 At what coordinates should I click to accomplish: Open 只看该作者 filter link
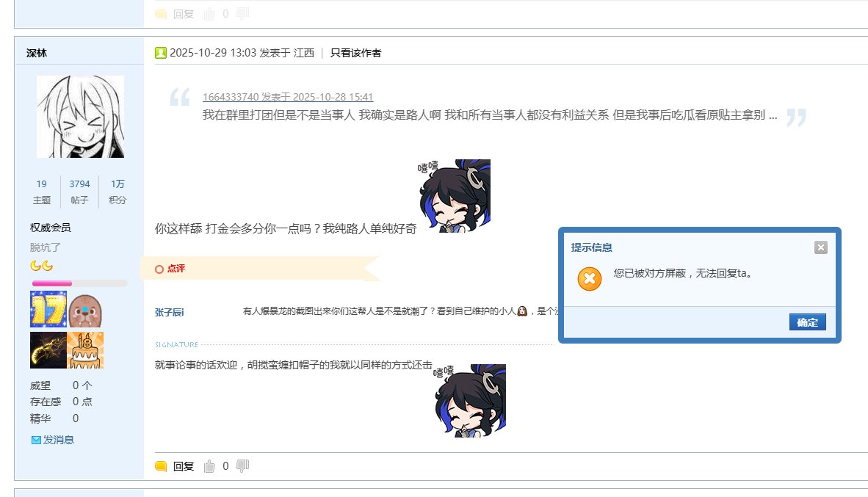(355, 53)
